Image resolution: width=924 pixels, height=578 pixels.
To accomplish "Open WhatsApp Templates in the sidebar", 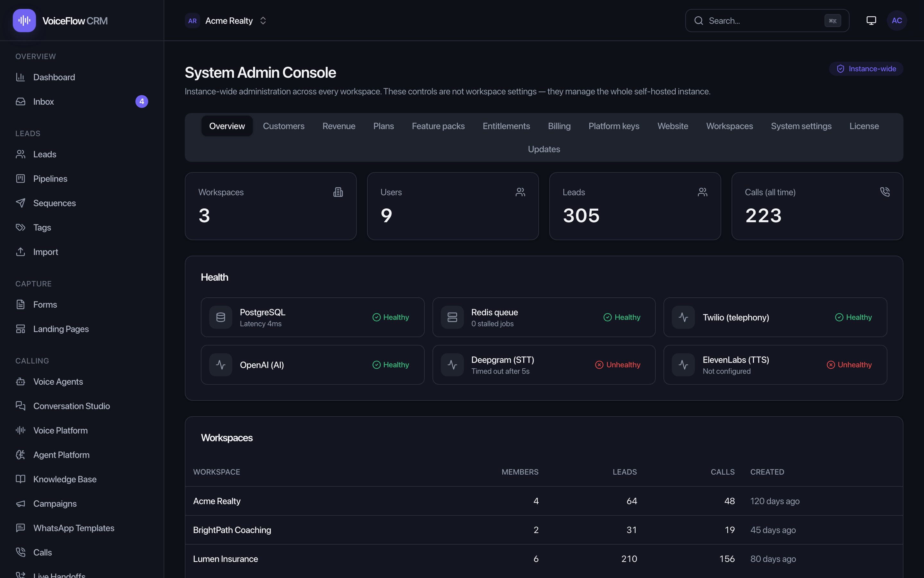I will 82,528.
